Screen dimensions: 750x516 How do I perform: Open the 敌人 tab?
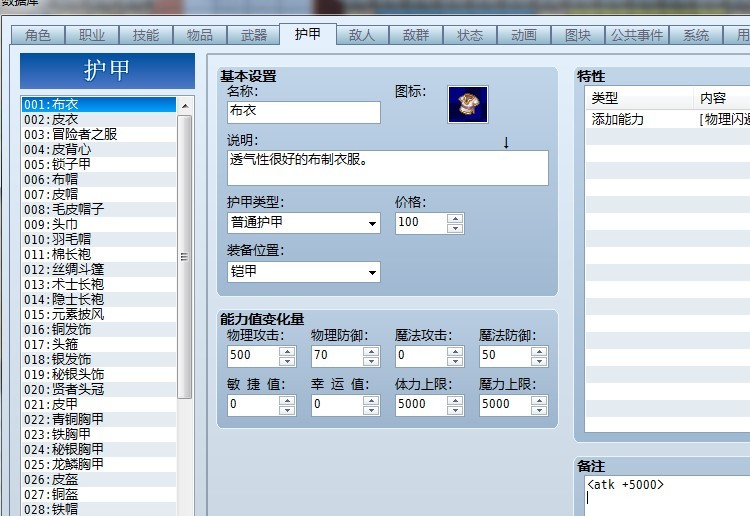(362, 35)
